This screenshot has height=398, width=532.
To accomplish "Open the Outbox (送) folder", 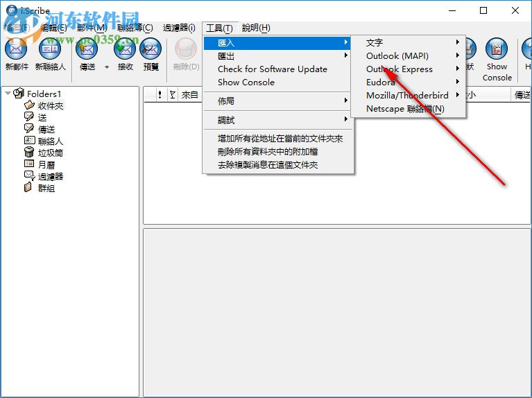I will (42, 117).
